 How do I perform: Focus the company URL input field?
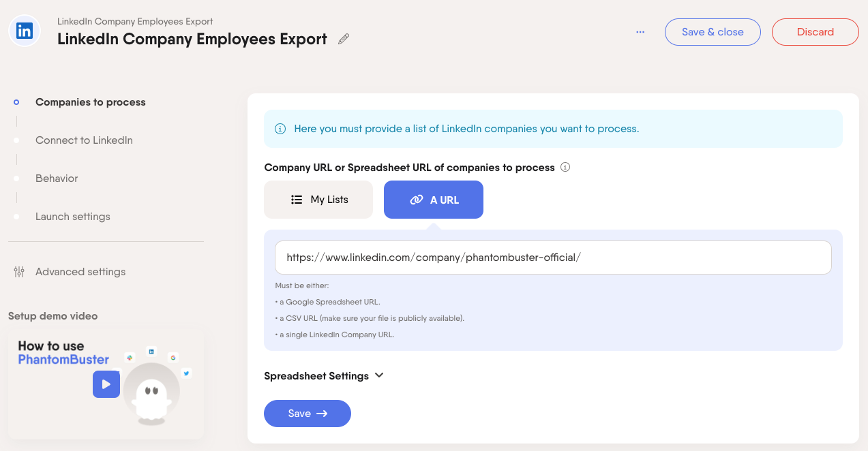pos(553,258)
